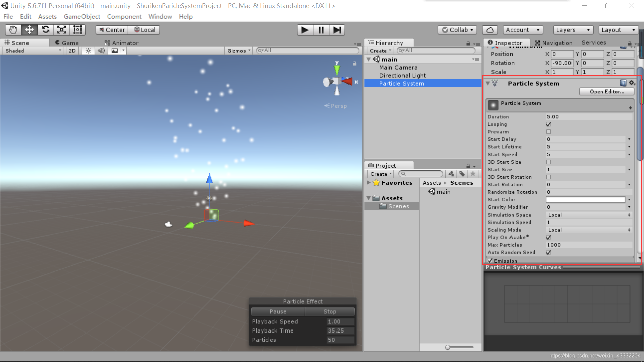The width and height of the screenshot is (644, 362).
Task: Click the Start Color swatch
Action: coord(585,200)
